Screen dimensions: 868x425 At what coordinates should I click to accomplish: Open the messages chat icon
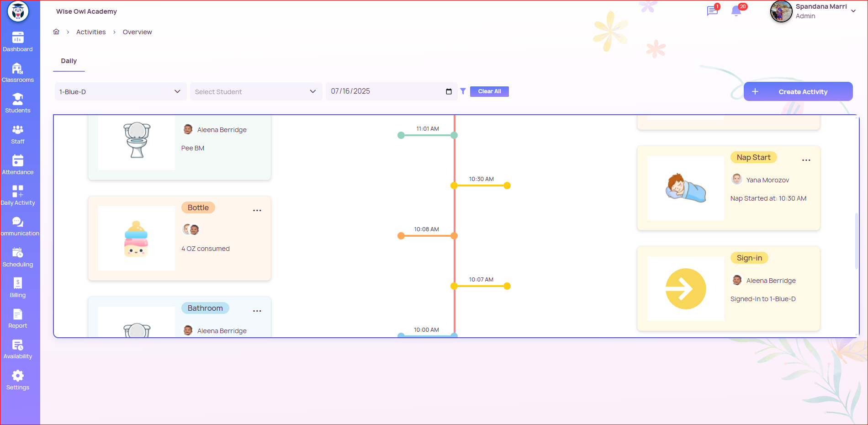(x=712, y=11)
